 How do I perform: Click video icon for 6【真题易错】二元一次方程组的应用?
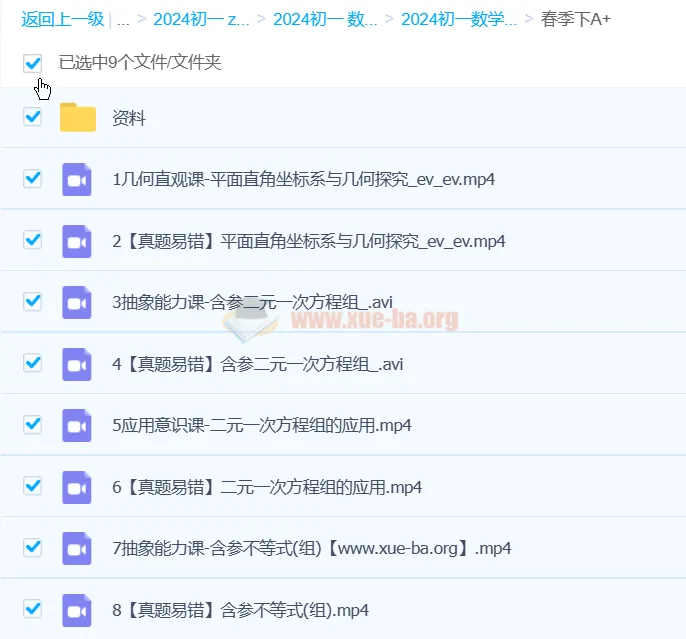tap(77, 487)
